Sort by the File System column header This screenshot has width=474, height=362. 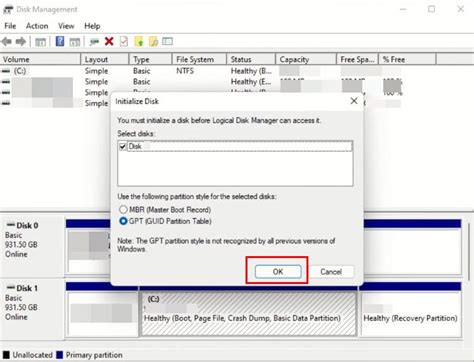(199, 59)
